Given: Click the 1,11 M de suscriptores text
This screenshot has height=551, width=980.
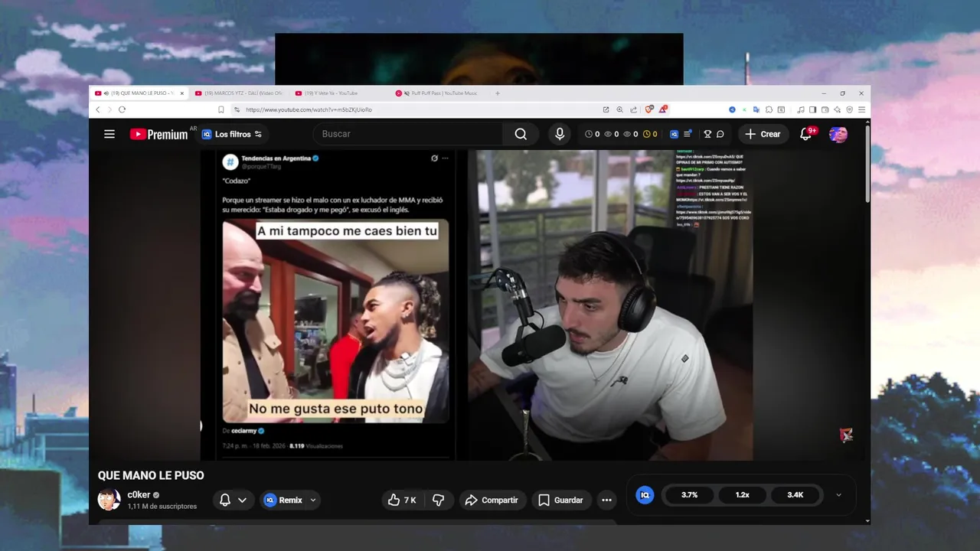Looking at the screenshot, I should (x=162, y=507).
